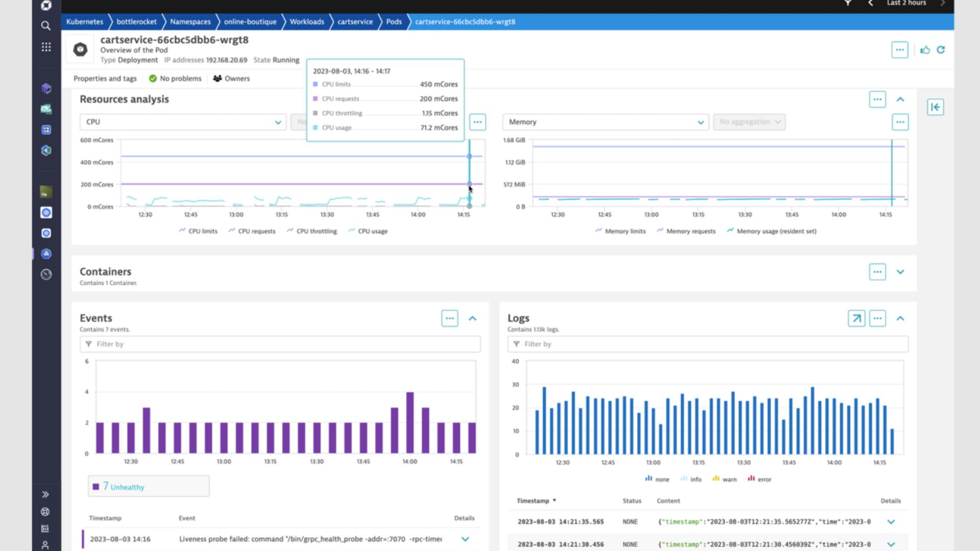
Task: Switch to the Properties and tags tab
Action: [x=105, y=79]
